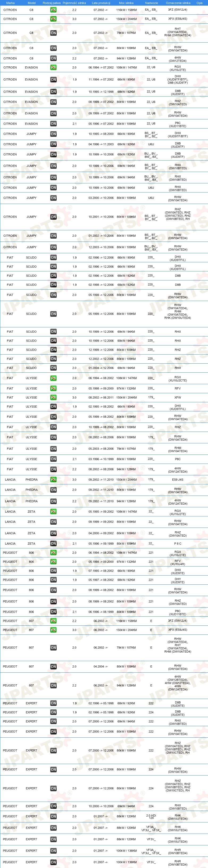
Task: Click production years 05.1995 -> 09.2002
Action: (101, 512)
